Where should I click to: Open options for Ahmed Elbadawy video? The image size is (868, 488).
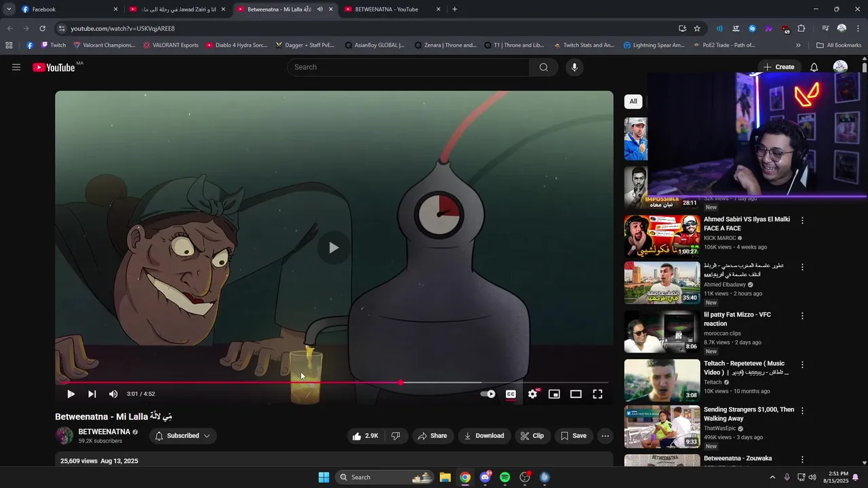[x=802, y=267]
